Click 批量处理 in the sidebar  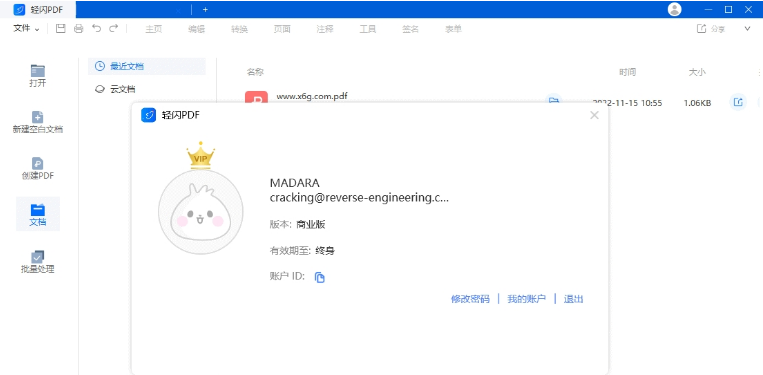coord(37,262)
